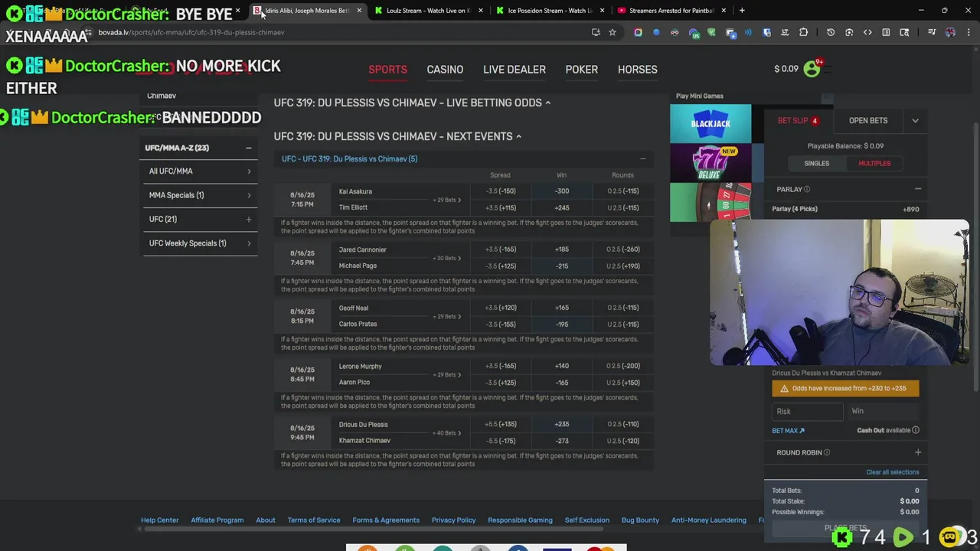Toggle Michael Page -215 win odds

(x=562, y=266)
